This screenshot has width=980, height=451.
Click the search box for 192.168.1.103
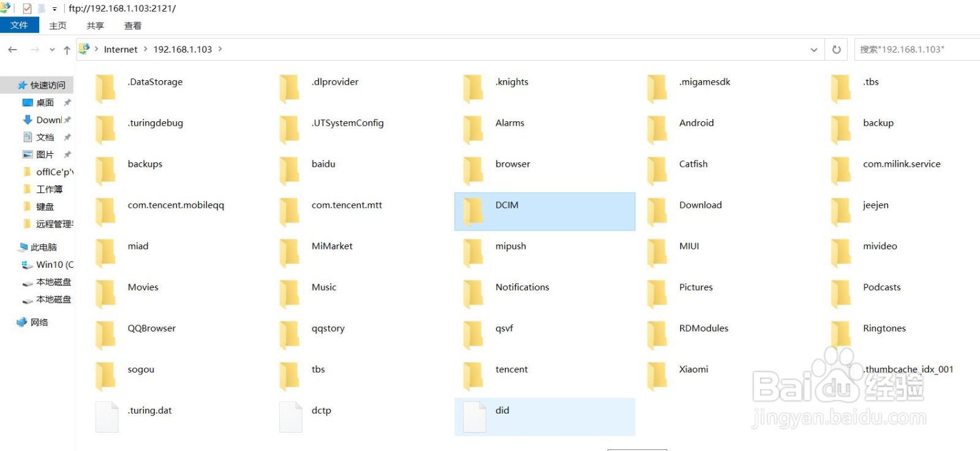[917, 50]
